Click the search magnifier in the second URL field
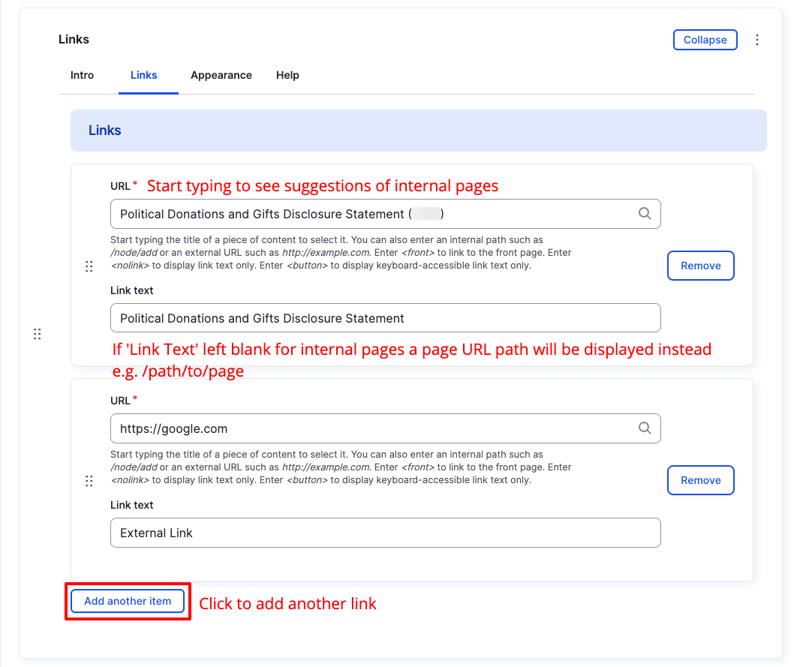Screen dimensions: 812x667 [x=645, y=428]
